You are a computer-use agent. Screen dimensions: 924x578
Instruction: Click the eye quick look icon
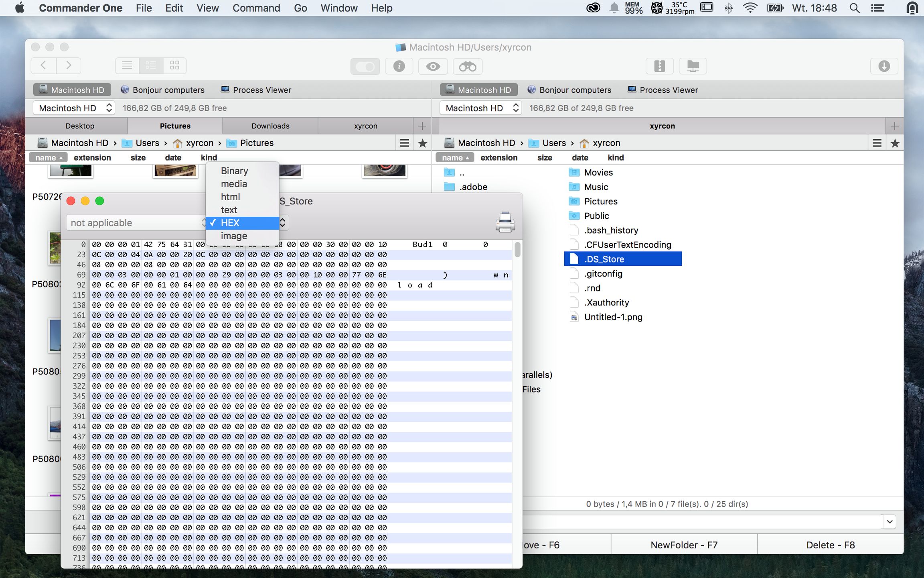click(x=433, y=66)
